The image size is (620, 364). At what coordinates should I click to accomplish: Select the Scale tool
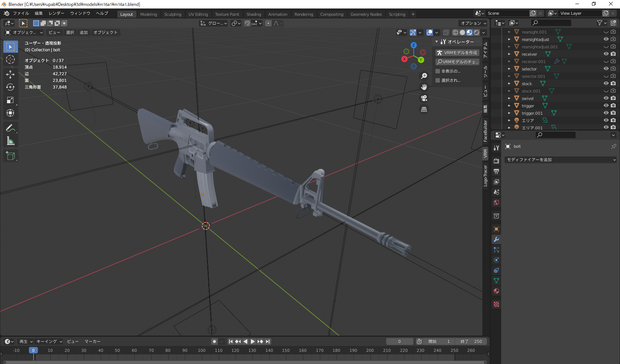10,100
